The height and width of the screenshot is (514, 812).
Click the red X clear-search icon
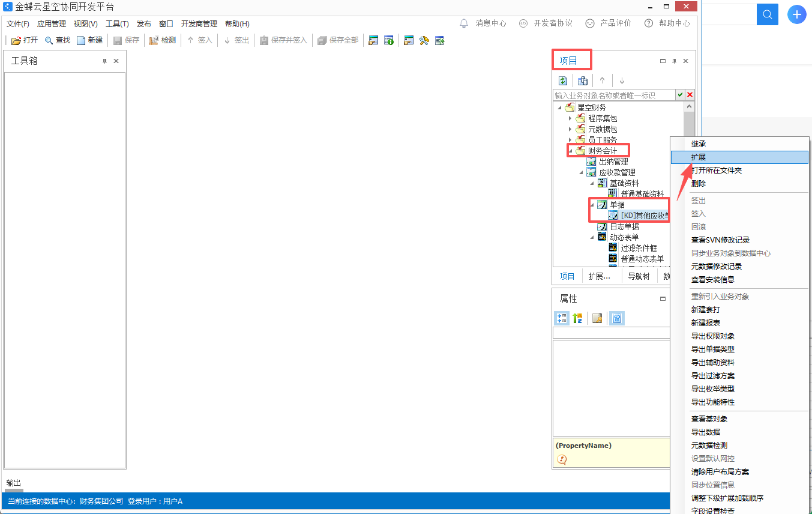(x=690, y=95)
